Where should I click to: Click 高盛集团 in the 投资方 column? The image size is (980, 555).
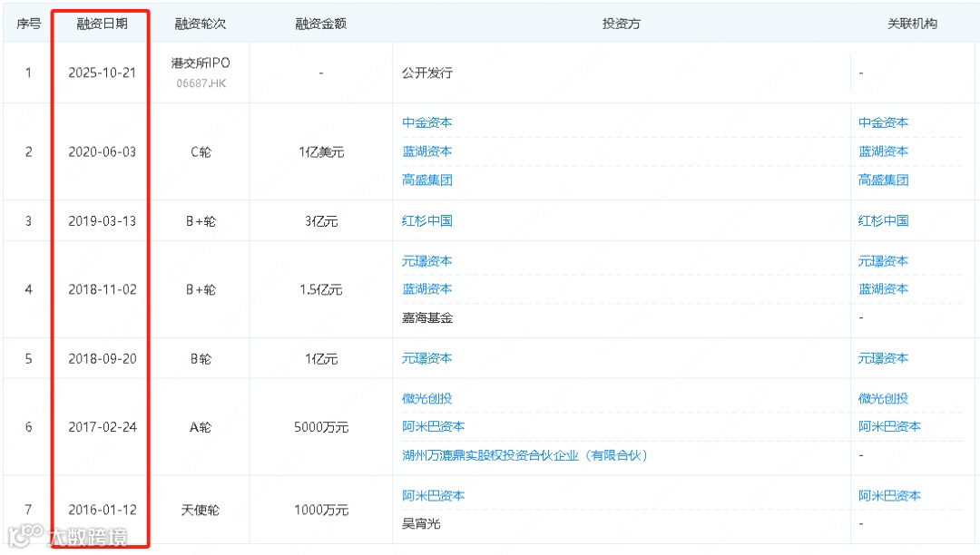click(426, 180)
